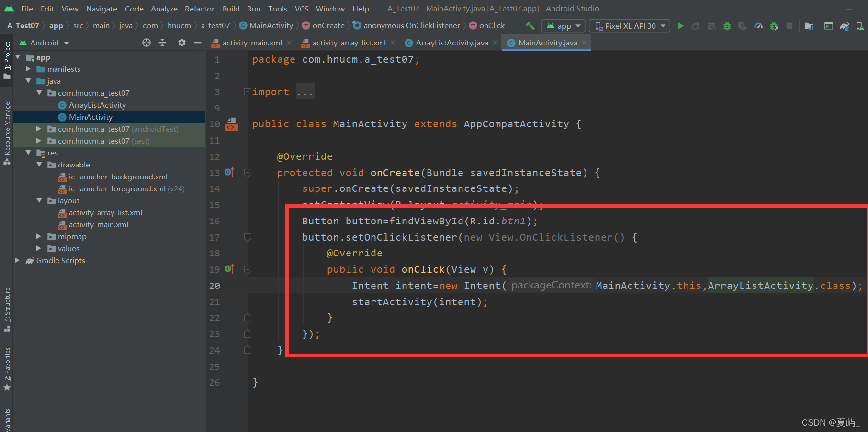Open the Navigate menu

[x=101, y=9]
